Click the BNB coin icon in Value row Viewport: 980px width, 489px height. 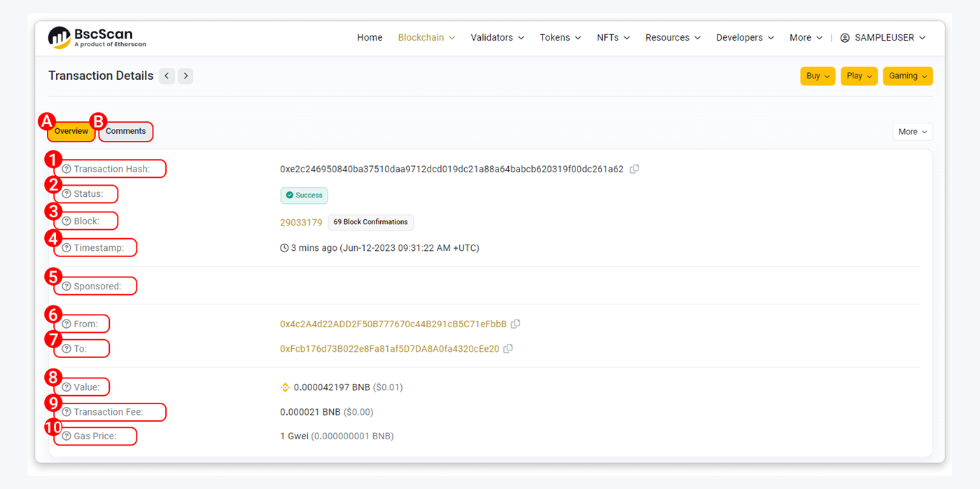(285, 387)
